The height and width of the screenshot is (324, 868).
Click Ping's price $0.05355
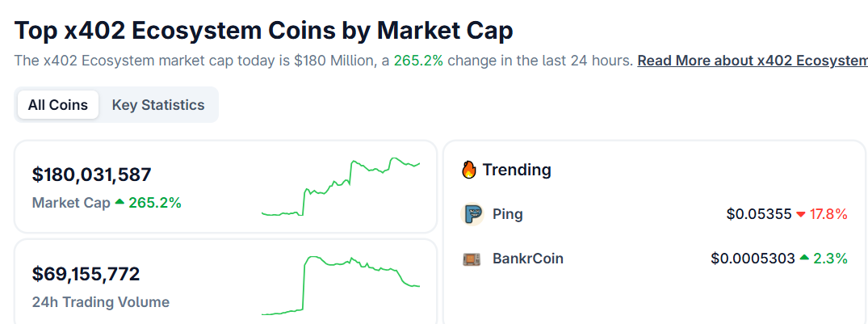coord(758,214)
